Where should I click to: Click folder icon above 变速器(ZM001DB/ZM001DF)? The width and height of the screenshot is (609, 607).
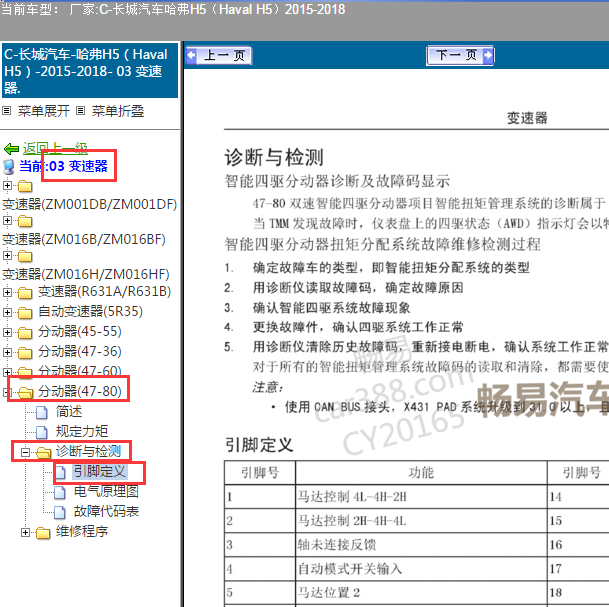coord(25,186)
